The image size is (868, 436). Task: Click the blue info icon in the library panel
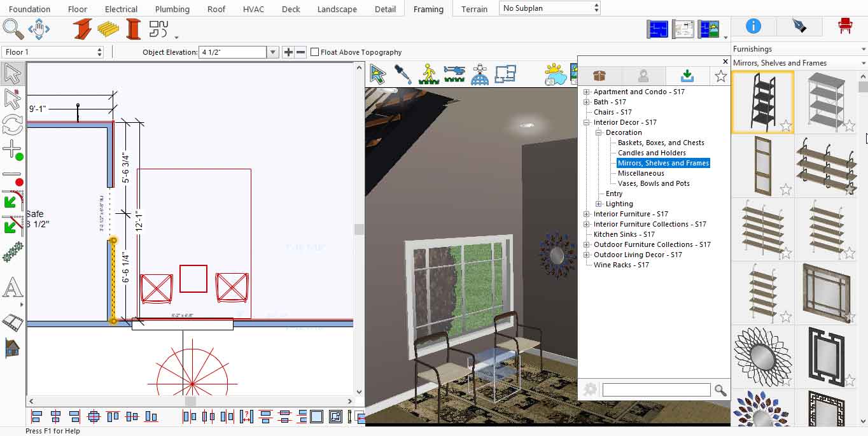pyautogui.click(x=753, y=26)
